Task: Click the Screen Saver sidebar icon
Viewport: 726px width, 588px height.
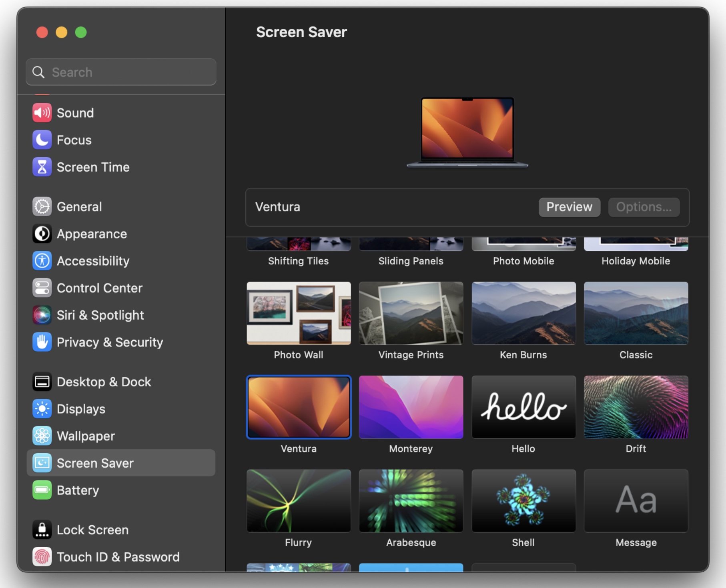Action: point(42,463)
